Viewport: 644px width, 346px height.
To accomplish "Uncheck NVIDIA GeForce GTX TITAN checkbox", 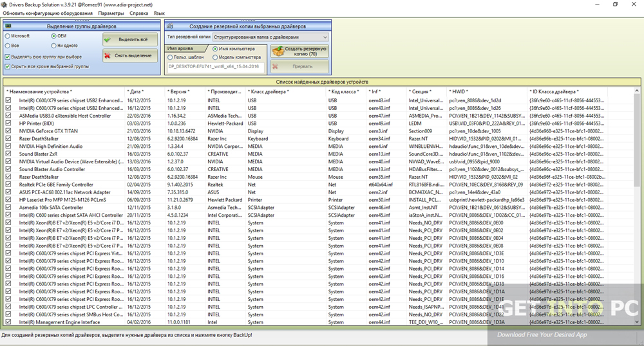I will 8,131.
